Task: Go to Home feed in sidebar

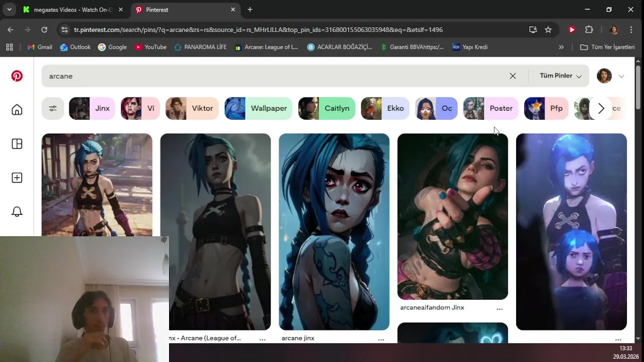Action: point(17,110)
